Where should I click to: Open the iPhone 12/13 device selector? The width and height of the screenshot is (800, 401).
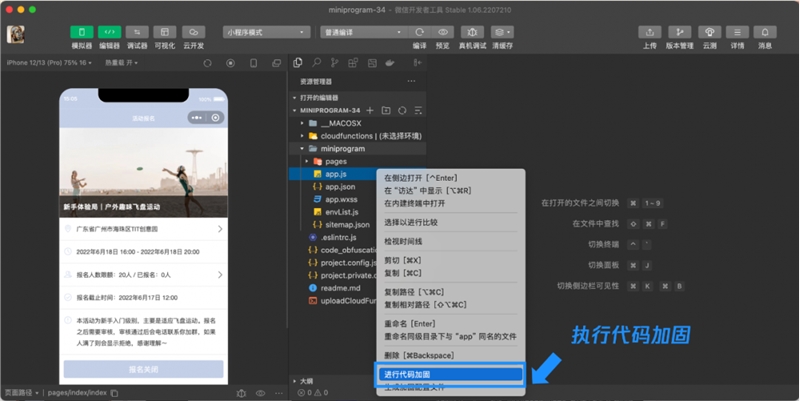coord(48,62)
